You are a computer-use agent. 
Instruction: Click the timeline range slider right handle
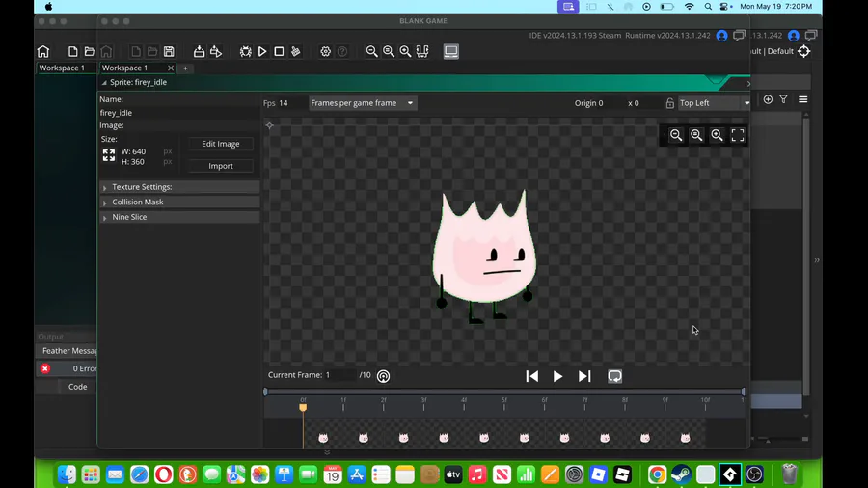pos(743,392)
